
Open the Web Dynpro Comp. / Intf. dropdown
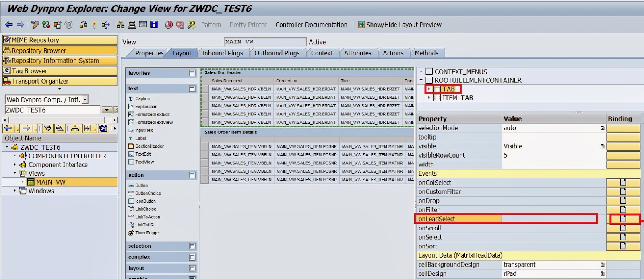85,100
